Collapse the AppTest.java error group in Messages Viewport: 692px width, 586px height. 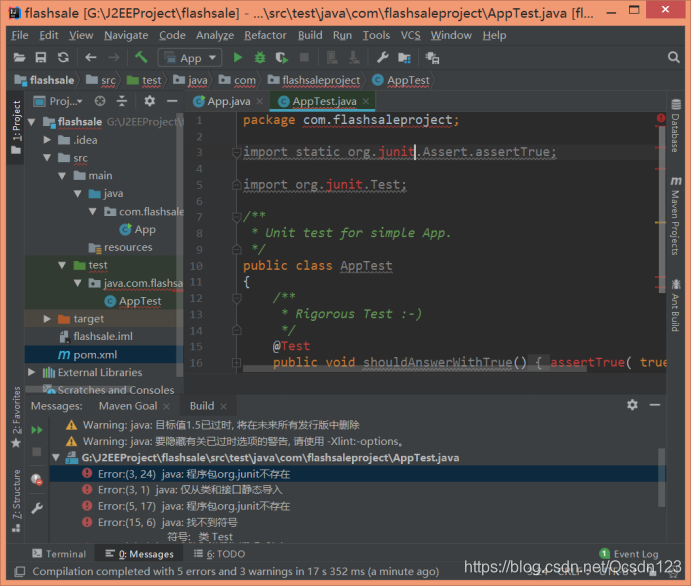tap(56, 458)
